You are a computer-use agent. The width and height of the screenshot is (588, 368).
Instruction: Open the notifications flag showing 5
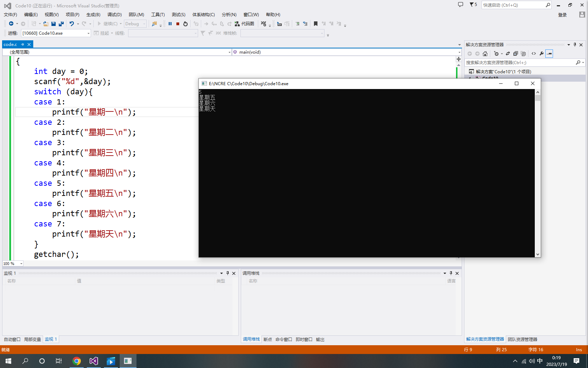[x=473, y=5]
